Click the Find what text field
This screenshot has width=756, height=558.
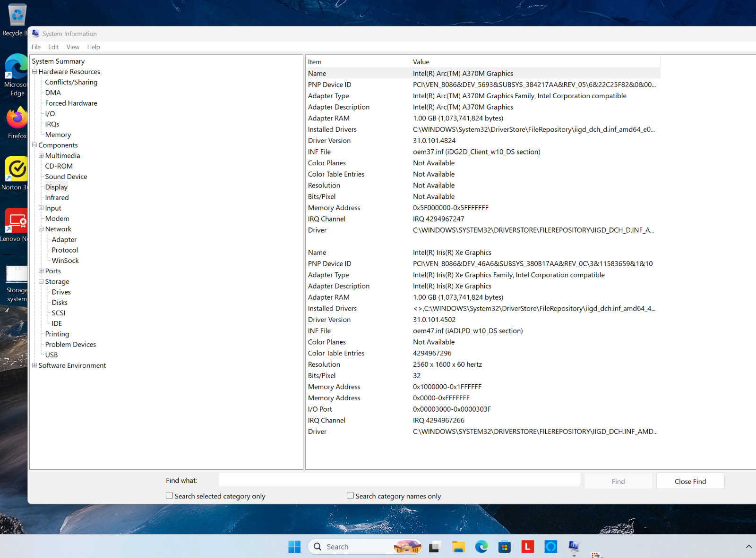(x=400, y=480)
